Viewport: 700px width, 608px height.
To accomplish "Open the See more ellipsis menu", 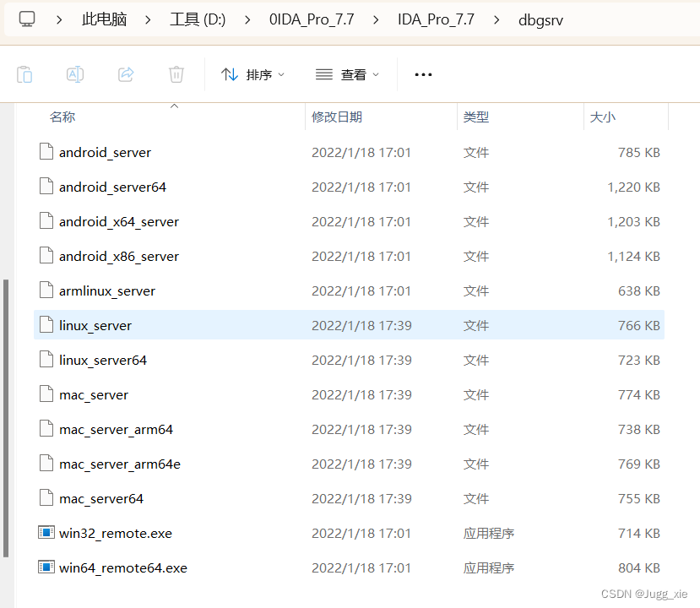I will pyautogui.click(x=422, y=74).
